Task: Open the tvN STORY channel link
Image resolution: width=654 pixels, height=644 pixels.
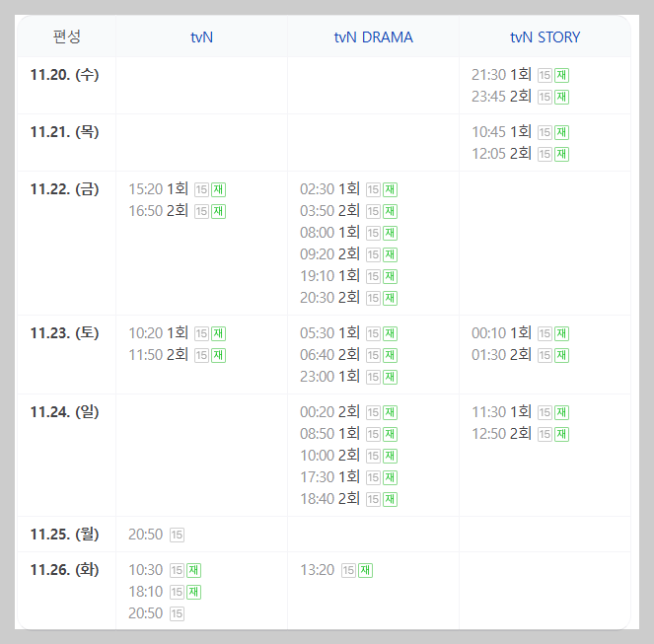Action: (545, 37)
